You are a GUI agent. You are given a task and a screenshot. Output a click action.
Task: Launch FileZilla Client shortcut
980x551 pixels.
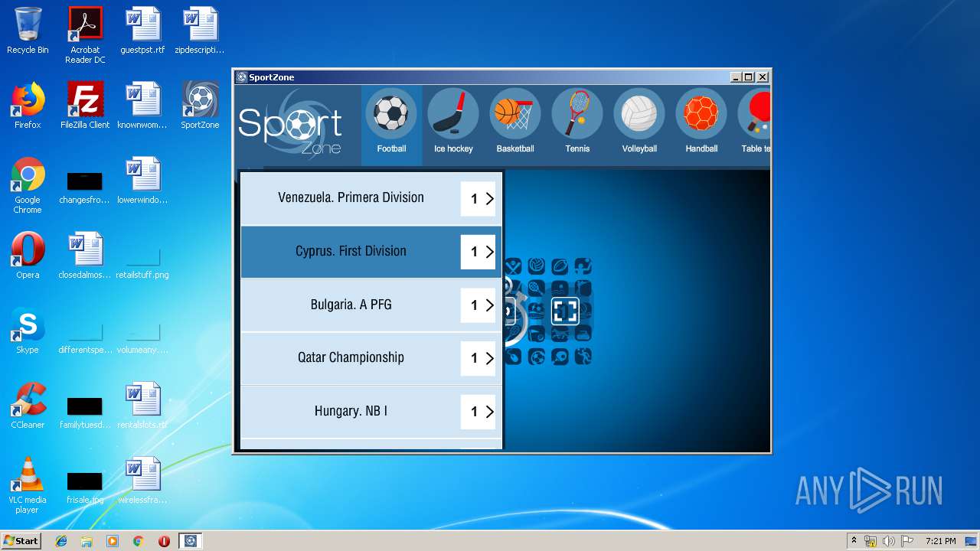(85, 106)
